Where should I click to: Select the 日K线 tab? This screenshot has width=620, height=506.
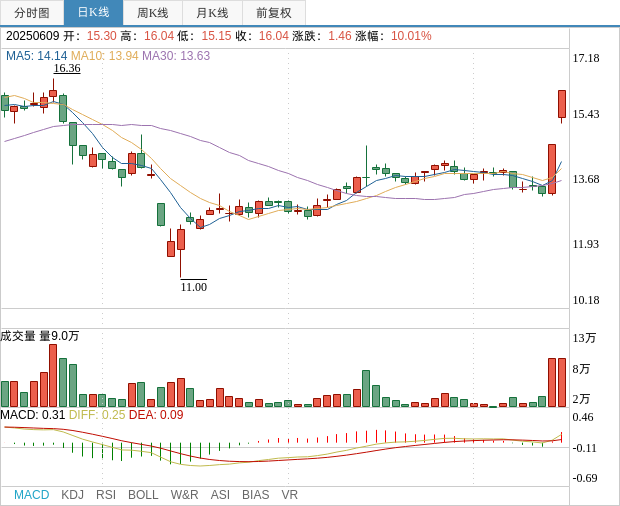click(x=93, y=13)
